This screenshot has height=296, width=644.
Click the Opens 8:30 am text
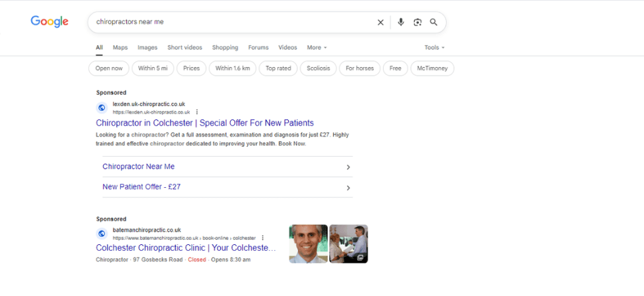pos(231,260)
